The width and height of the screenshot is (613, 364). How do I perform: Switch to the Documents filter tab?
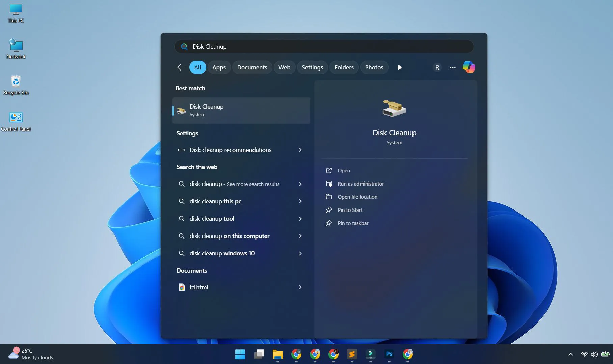[252, 67]
